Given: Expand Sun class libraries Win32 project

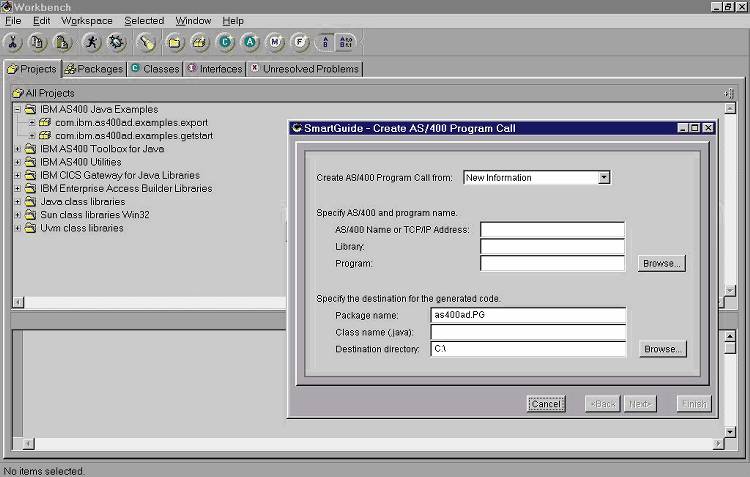Looking at the screenshot, I should point(18,215).
